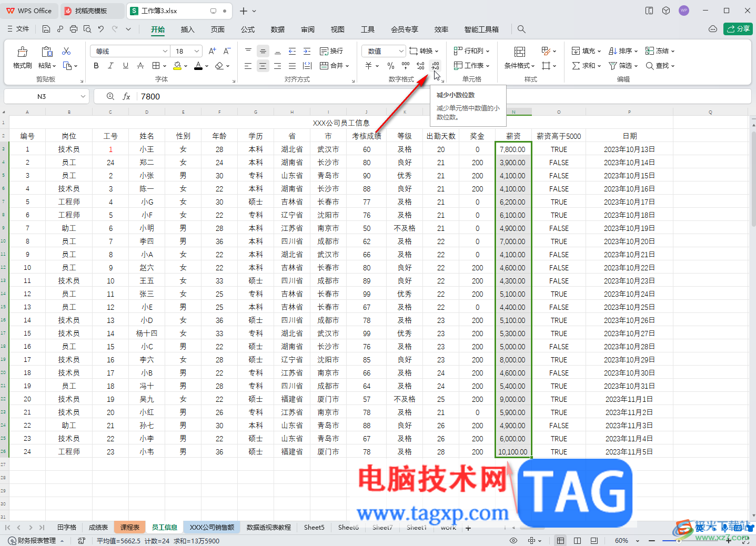Toggle Middle vertical alignment
The height and width of the screenshot is (546, 756).
point(263,51)
